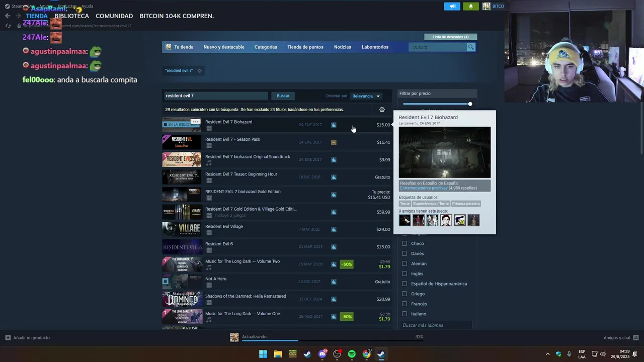Screen dimensions: 644x362
Task: Open the Relevancia sort dropdown
Action: pos(366,96)
